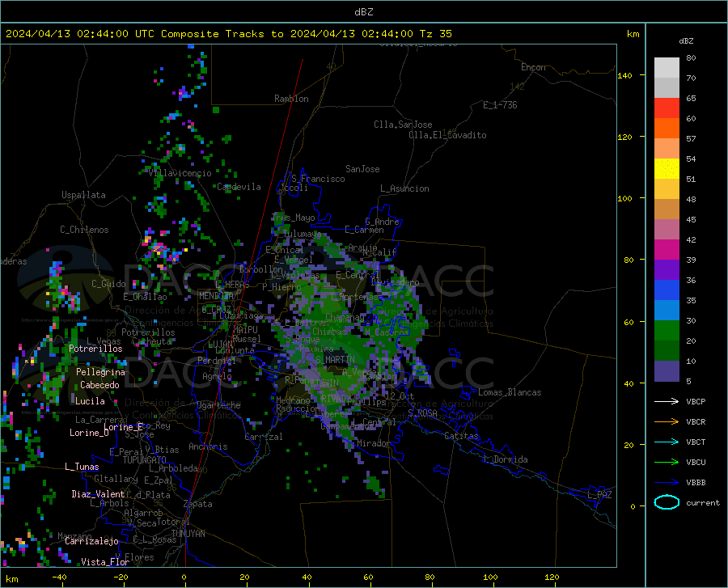Click the orange VBCR arrow icon

(x=667, y=421)
